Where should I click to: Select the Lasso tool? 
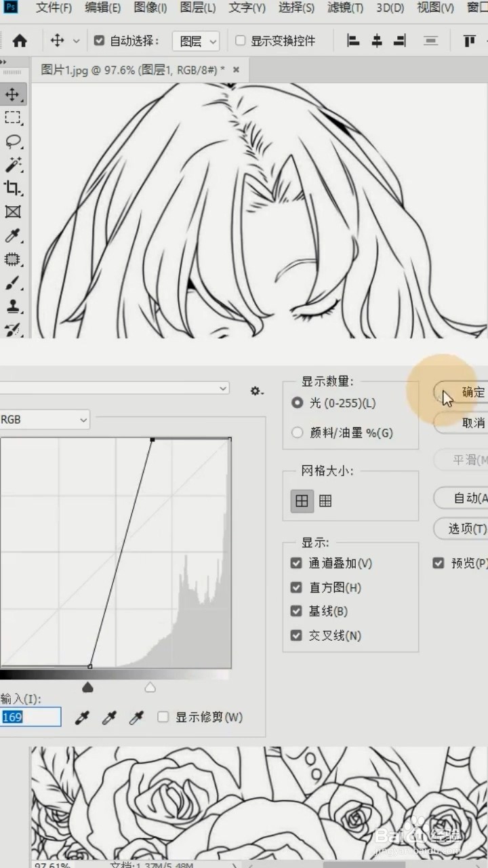[13, 142]
